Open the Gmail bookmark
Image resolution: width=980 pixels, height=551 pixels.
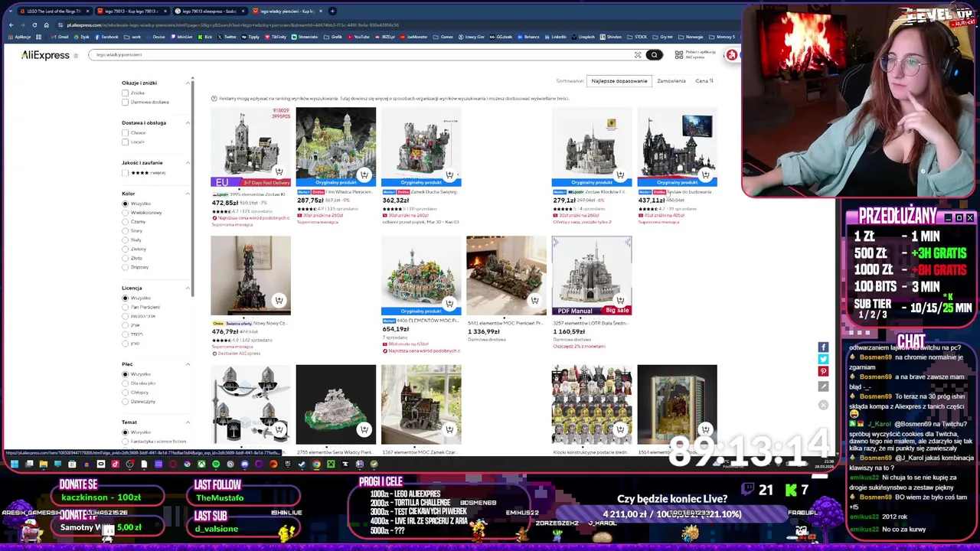click(x=60, y=37)
